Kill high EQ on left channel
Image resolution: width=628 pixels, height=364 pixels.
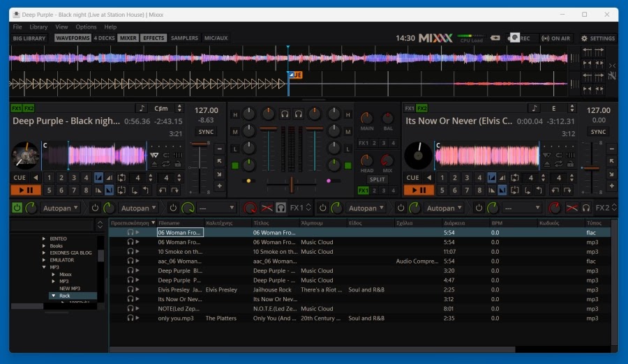(235, 114)
